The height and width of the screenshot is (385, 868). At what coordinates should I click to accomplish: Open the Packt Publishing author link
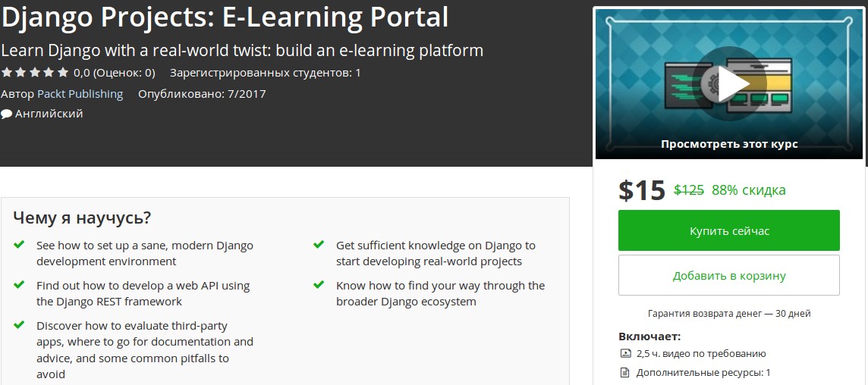click(80, 94)
